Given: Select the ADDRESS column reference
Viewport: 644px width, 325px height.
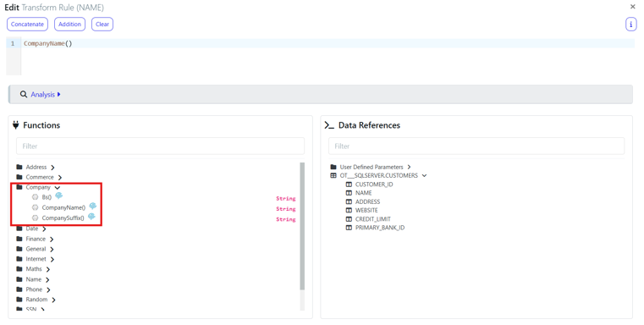Looking at the screenshot, I should (x=367, y=201).
